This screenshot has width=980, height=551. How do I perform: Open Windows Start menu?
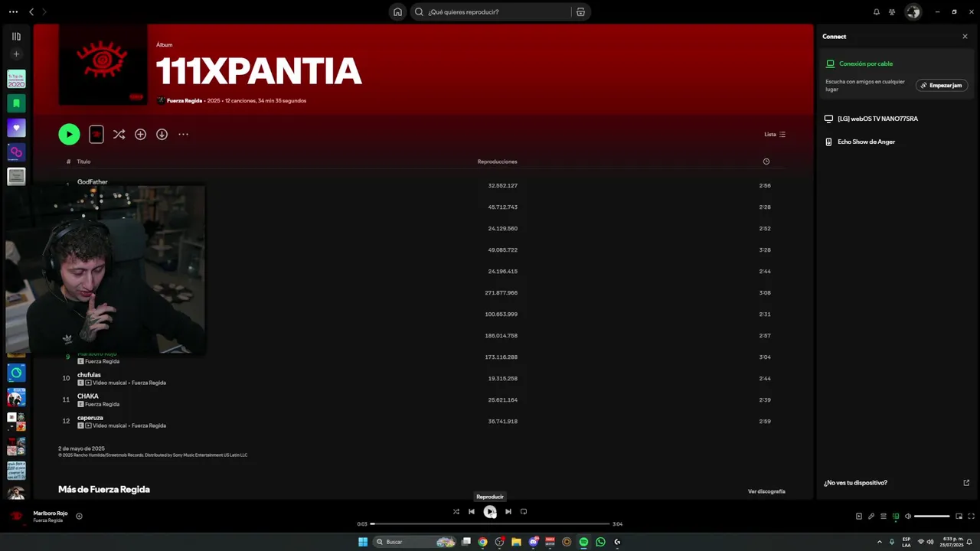(363, 542)
